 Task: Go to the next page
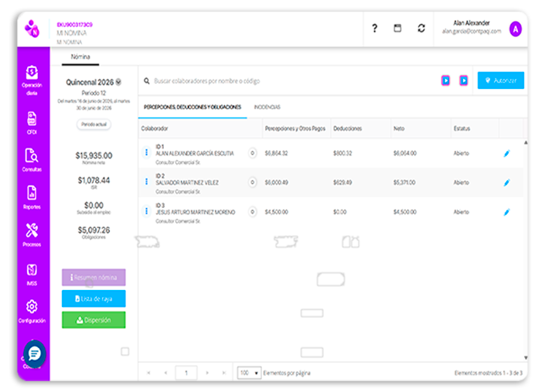207,373
